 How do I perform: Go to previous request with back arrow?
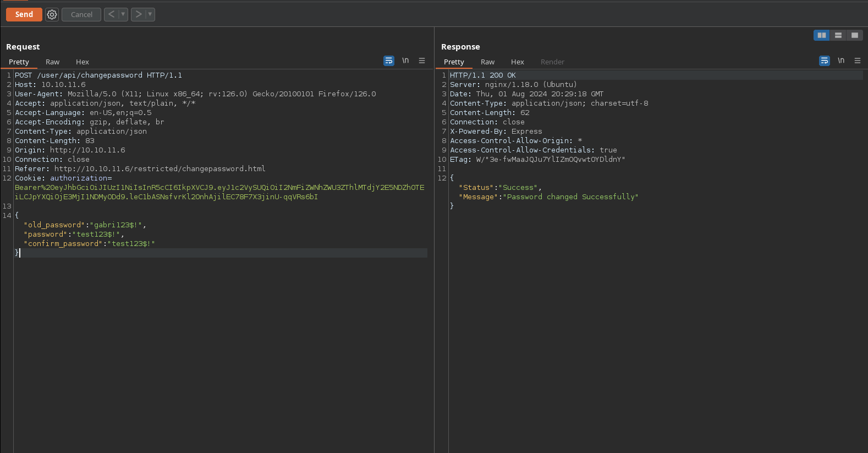[x=111, y=14]
